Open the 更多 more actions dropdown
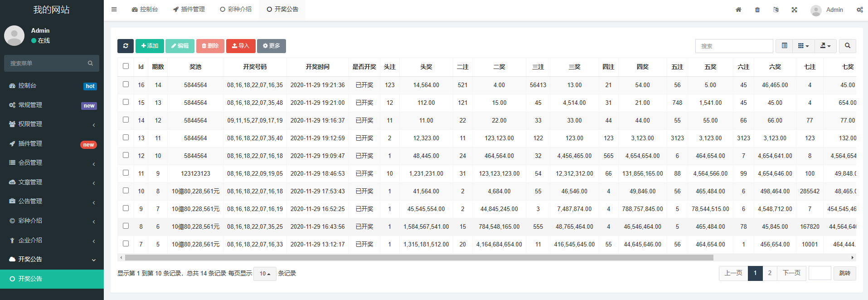868x300 pixels. [271, 46]
